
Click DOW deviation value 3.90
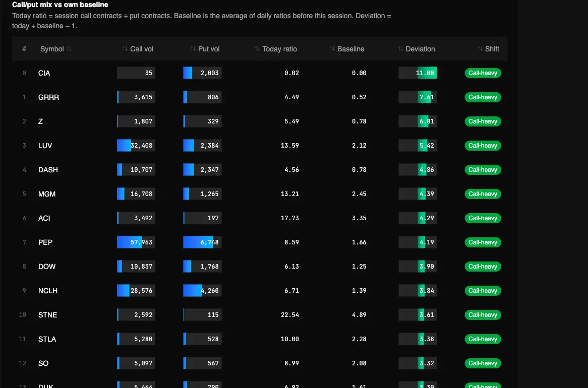[418, 267]
